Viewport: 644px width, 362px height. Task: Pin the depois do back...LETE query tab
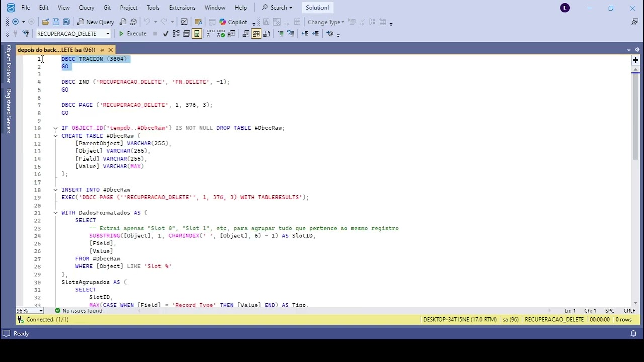click(x=102, y=50)
